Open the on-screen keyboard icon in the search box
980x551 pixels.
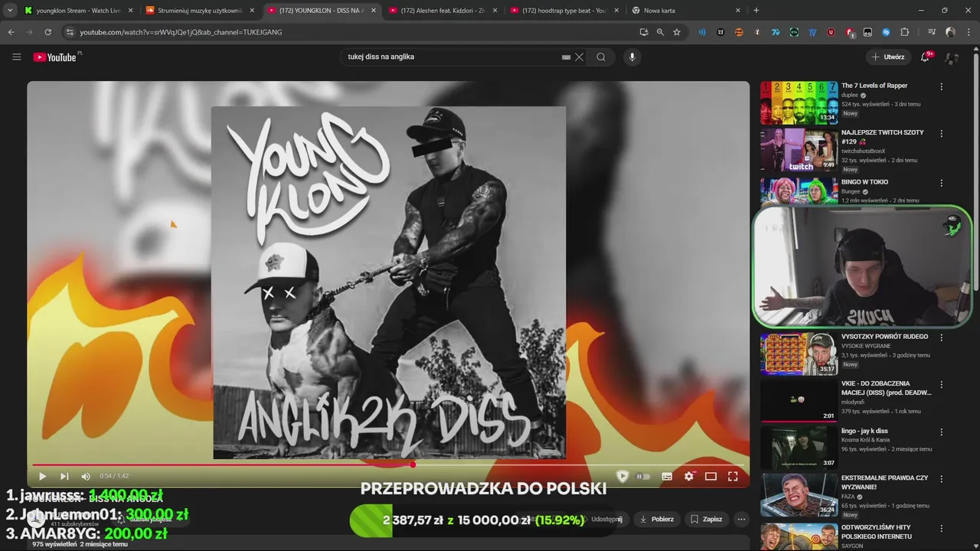click(x=566, y=57)
